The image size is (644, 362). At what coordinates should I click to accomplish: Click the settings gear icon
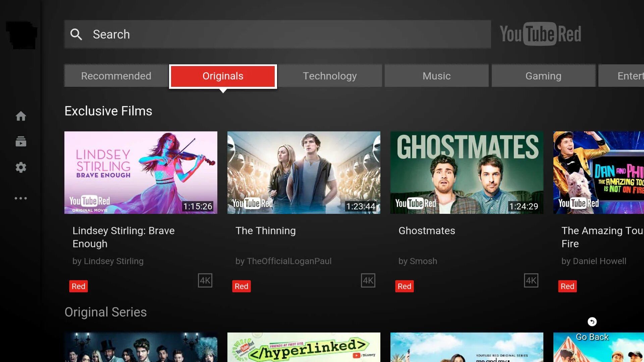point(21,168)
